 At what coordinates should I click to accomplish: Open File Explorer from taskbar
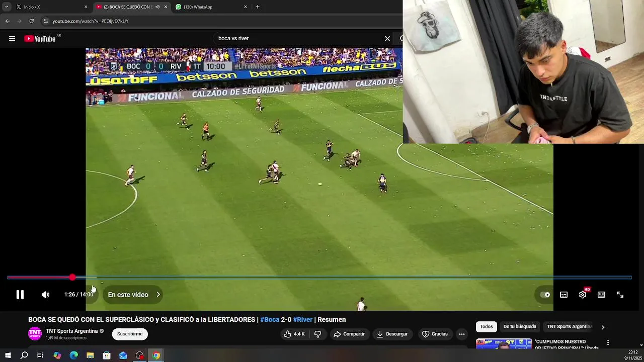pyautogui.click(x=90, y=355)
